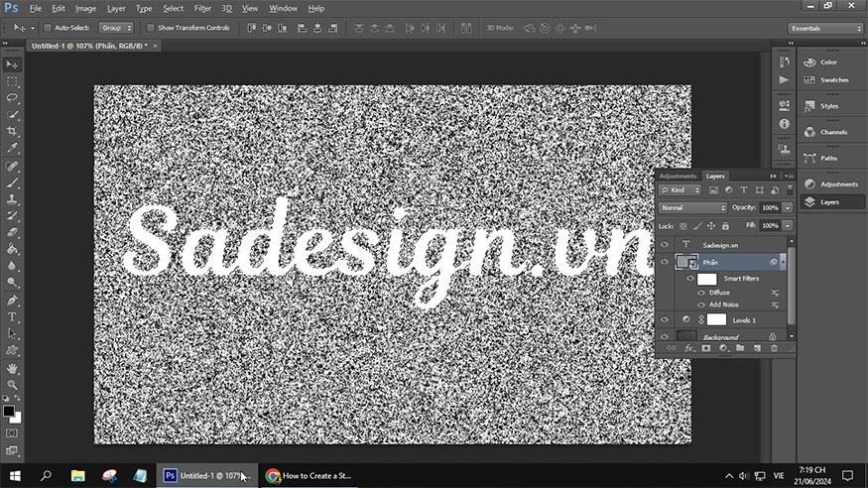Select the Pen tool

[12, 301]
